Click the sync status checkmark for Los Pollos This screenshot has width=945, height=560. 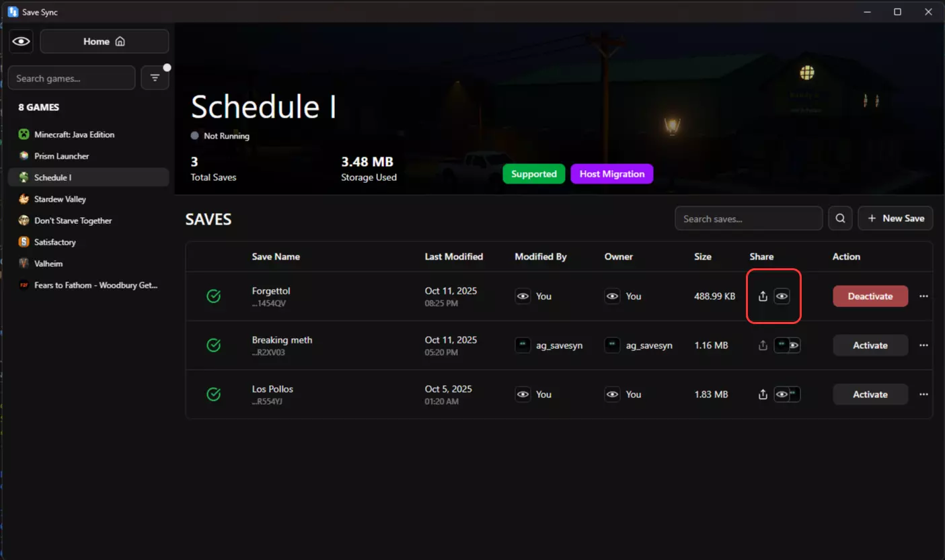pyautogui.click(x=213, y=395)
